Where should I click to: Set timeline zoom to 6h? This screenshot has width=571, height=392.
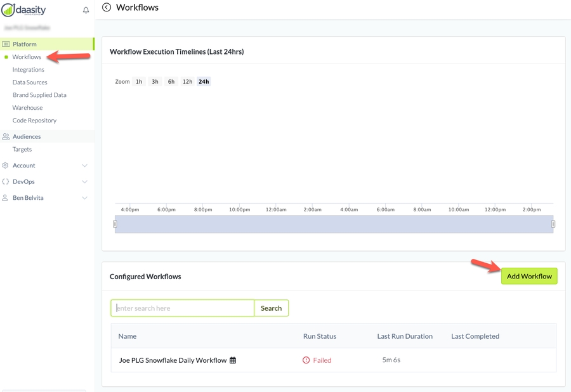click(171, 82)
